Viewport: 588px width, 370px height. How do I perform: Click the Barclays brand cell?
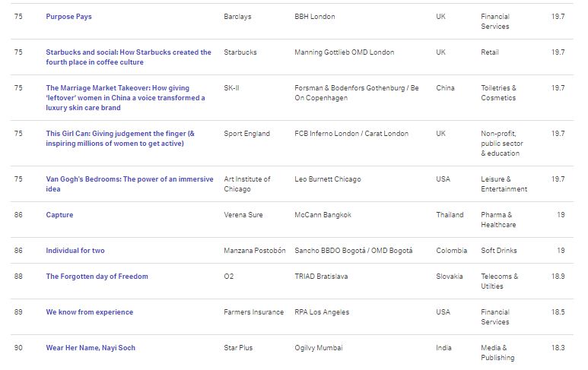click(237, 17)
